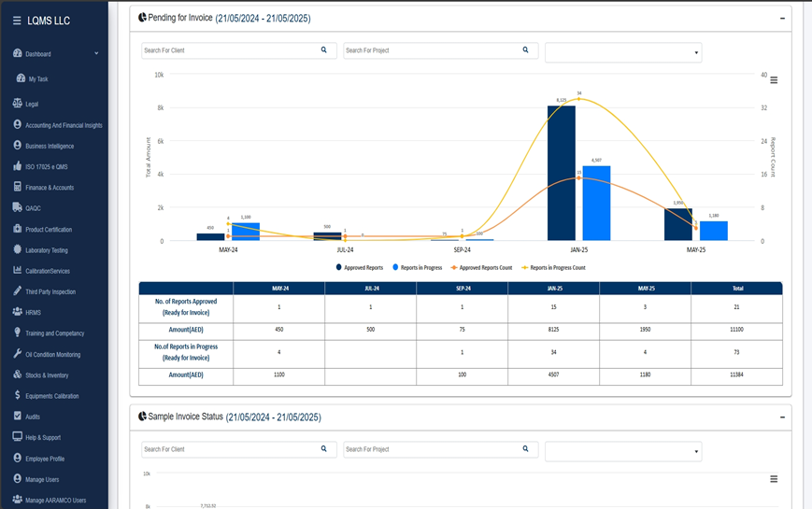Click the Laboratory Testing icon in sidebar

click(x=18, y=250)
